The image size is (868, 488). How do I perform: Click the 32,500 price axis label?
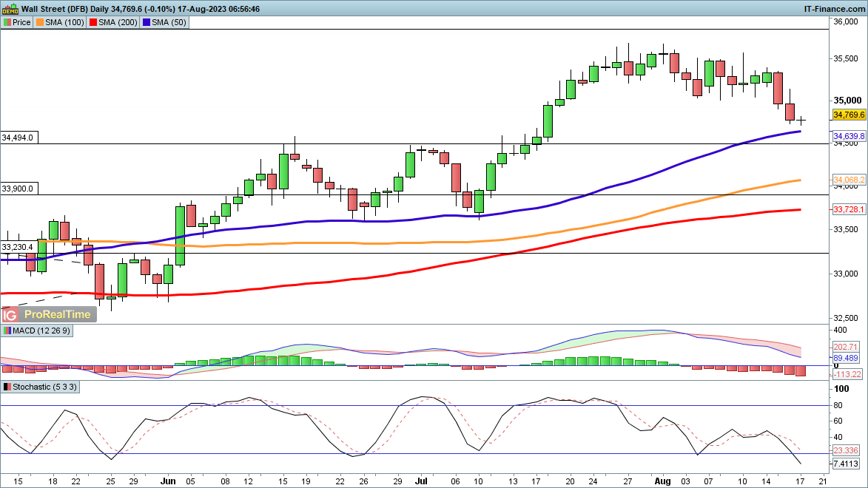click(x=846, y=318)
